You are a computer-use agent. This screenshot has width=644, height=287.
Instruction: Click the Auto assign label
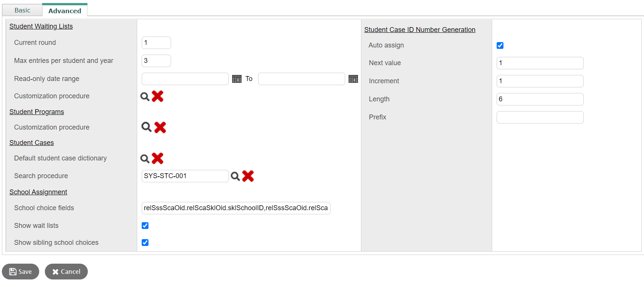click(x=386, y=45)
